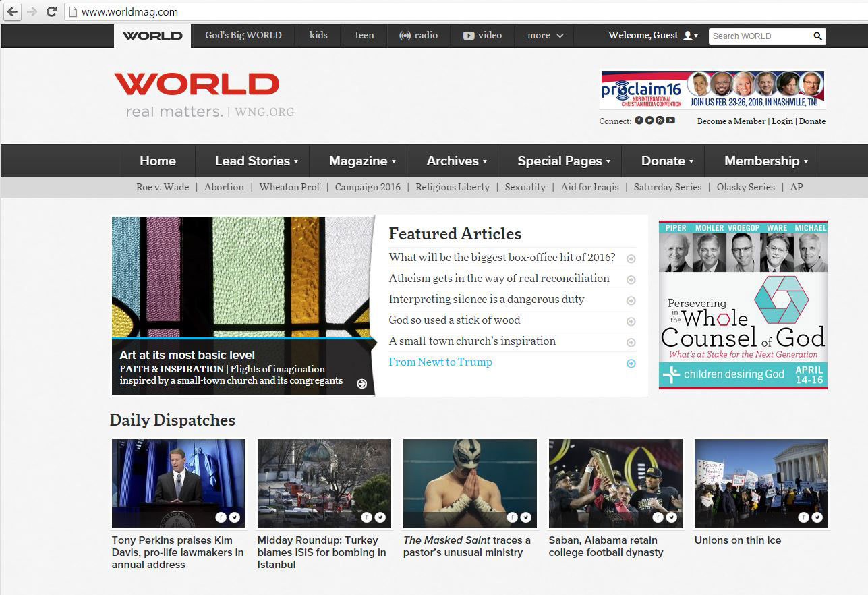Click arrow icon beside Interpreting silence article

coord(631,300)
